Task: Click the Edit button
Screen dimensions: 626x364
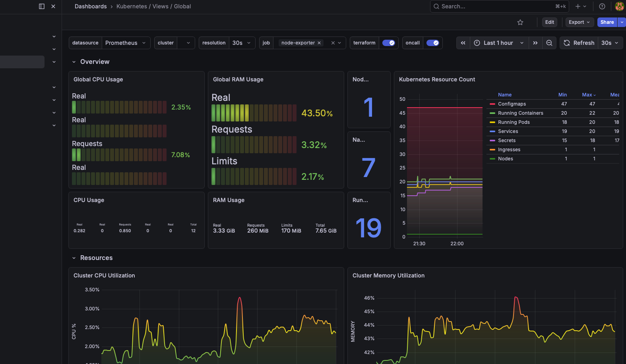Action: (550, 22)
